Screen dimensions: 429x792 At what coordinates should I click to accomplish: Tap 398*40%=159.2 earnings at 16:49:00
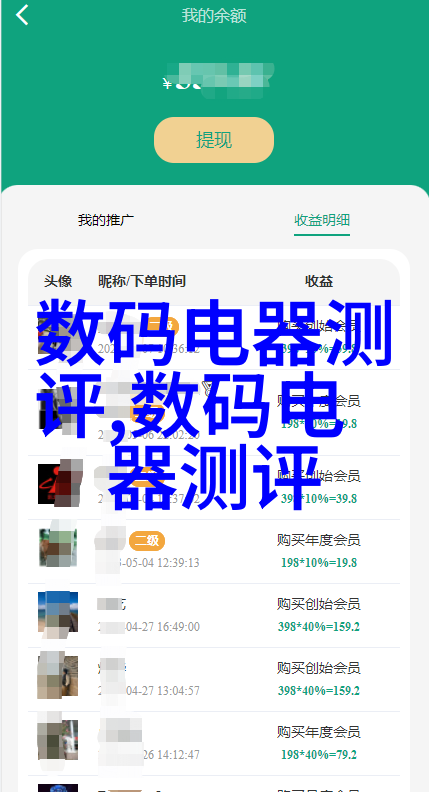point(319,627)
